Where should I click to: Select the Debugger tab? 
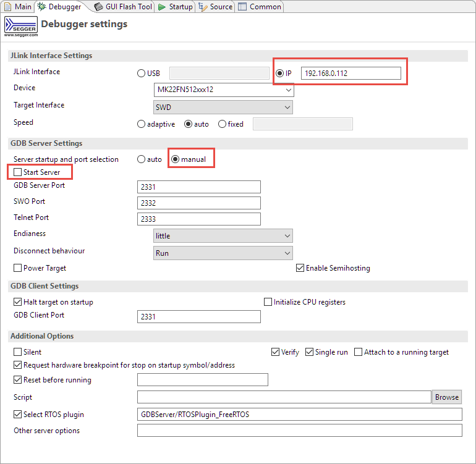coord(59,7)
